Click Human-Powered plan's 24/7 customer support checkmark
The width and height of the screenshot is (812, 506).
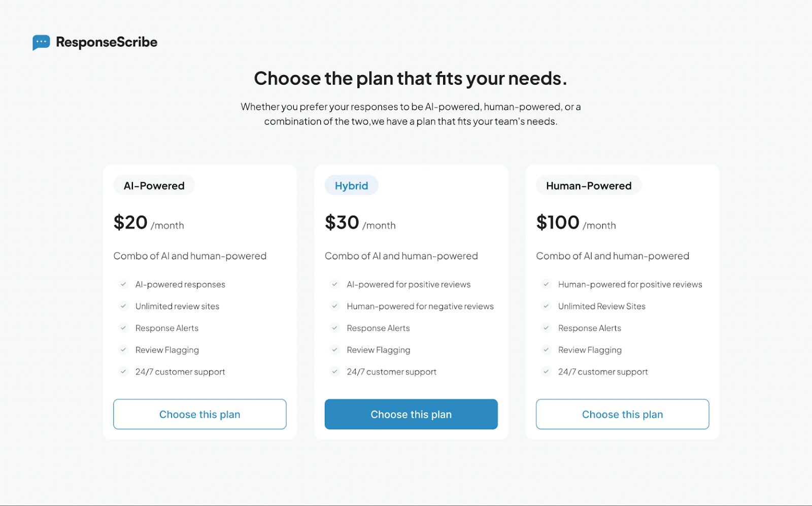pos(546,372)
